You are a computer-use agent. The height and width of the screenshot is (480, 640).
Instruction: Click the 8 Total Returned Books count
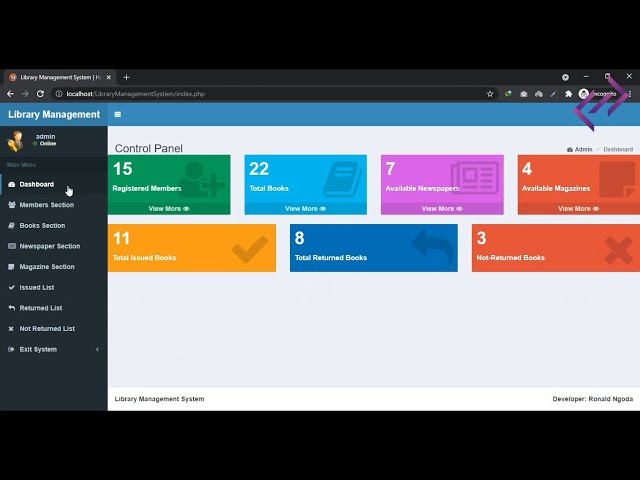tap(299, 238)
